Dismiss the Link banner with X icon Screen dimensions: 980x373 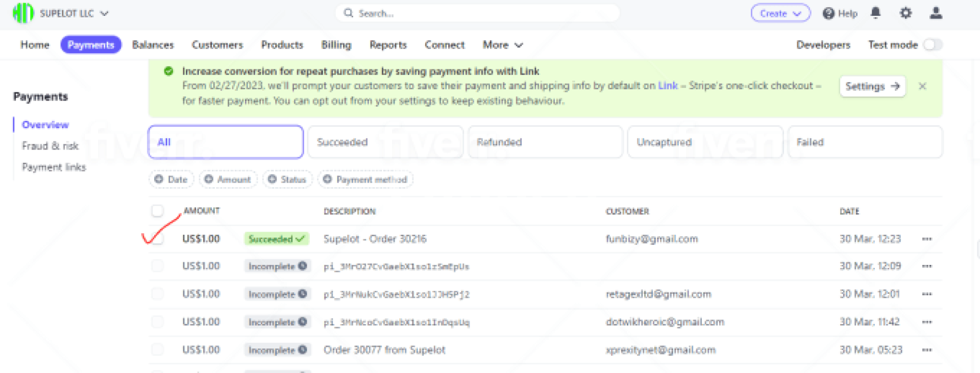pyautogui.click(x=922, y=86)
